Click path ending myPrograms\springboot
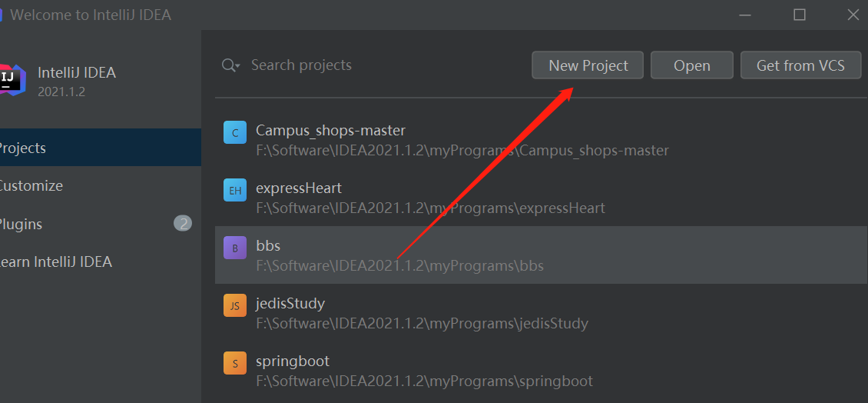 pyautogui.click(x=425, y=381)
